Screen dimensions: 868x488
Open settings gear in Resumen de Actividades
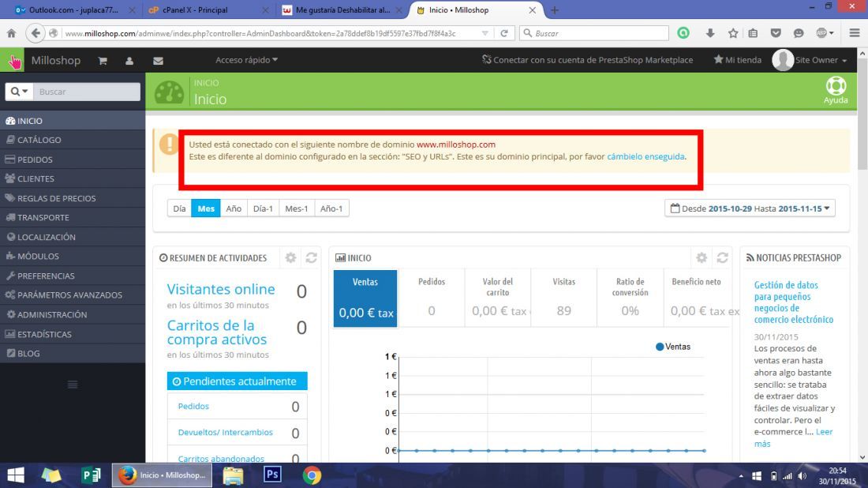click(290, 257)
